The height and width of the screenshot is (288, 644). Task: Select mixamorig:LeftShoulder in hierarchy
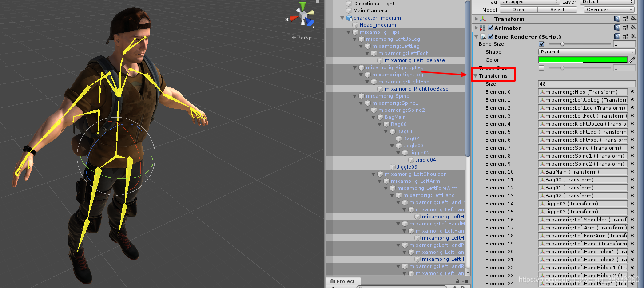click(415, 174)
